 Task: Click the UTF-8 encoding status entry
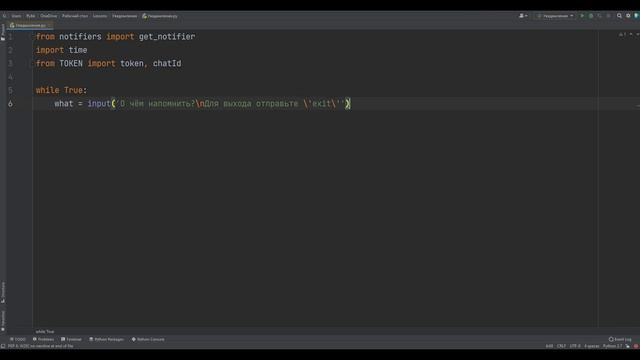pyautogui.click(x=575, y=346)
